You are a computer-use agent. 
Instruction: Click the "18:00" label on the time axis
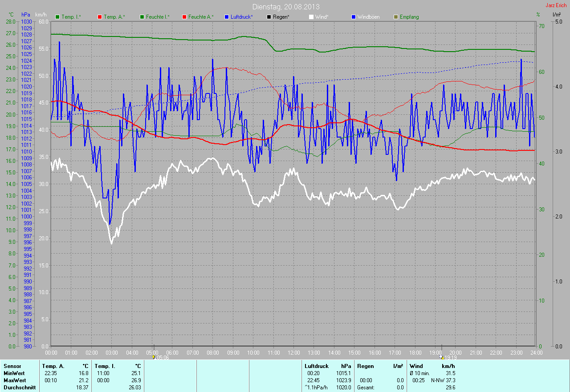click(415, 353)
